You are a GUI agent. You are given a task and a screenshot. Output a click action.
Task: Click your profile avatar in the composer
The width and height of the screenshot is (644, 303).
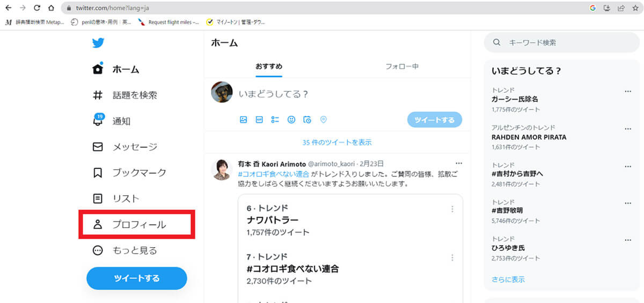(222, 92)
